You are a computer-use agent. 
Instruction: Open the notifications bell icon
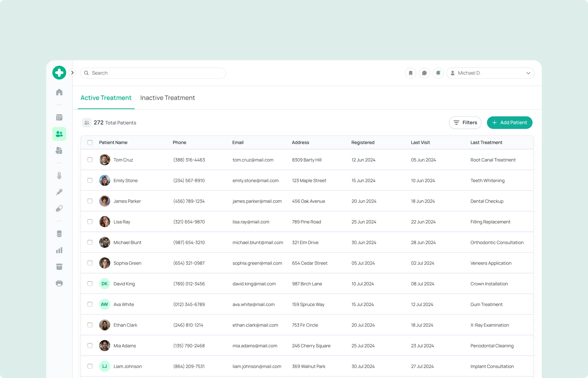[x=438, y=73]
